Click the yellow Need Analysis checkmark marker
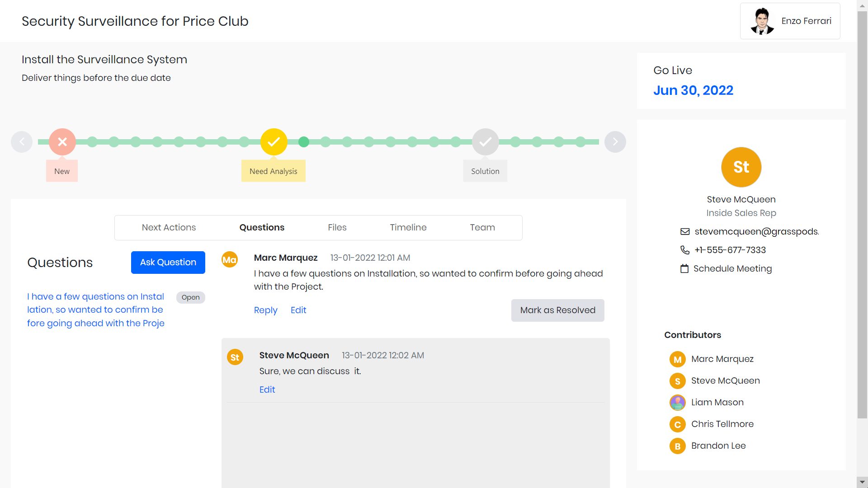The width and height of the screenshot is (868, 488). coord(274,142)
